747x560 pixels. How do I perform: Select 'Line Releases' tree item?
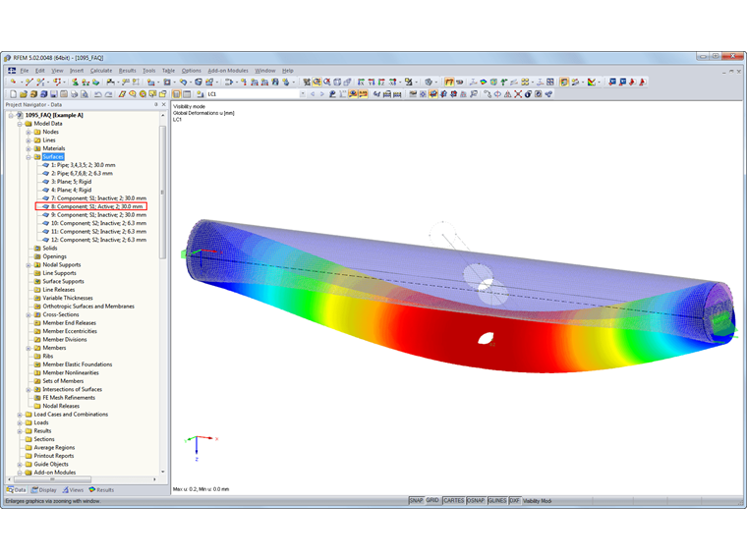coord(58,290)
